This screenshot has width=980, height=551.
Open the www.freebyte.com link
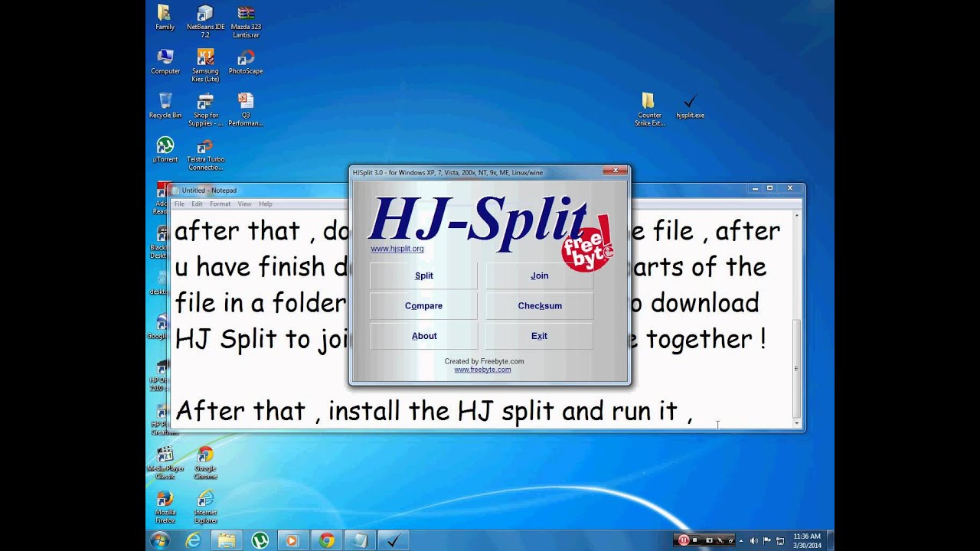(482, 370)
